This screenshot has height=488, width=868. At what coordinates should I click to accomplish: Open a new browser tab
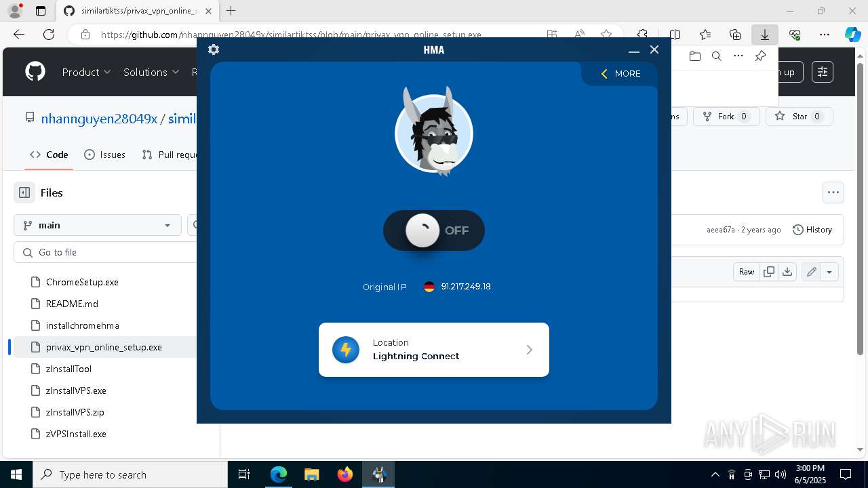231,11
